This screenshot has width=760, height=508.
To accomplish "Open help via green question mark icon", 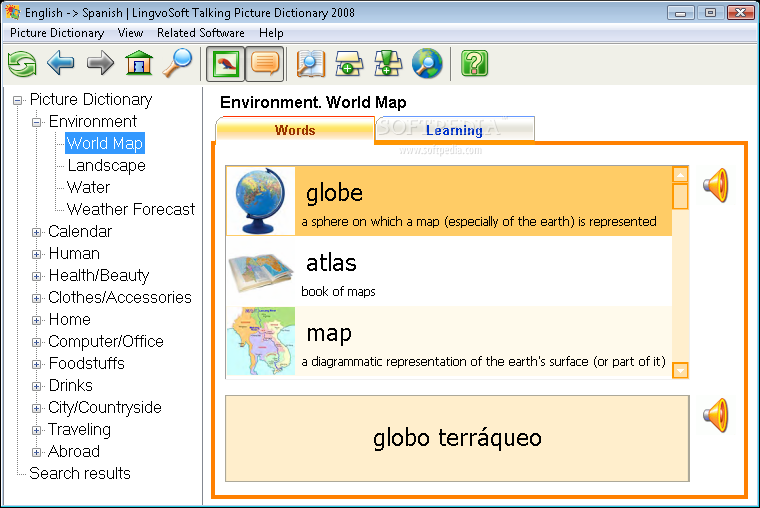I will click(475, 64).
